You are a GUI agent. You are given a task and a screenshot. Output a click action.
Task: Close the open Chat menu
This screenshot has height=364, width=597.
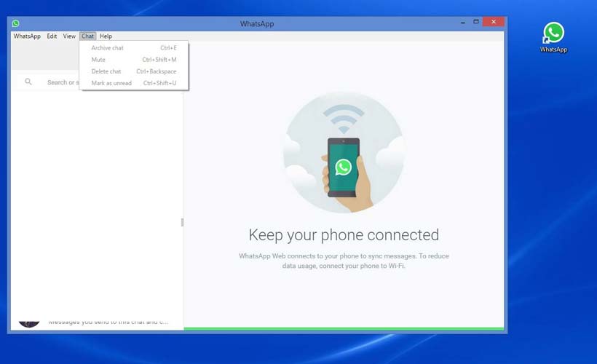pyautogui.click(x=87, y=36)
